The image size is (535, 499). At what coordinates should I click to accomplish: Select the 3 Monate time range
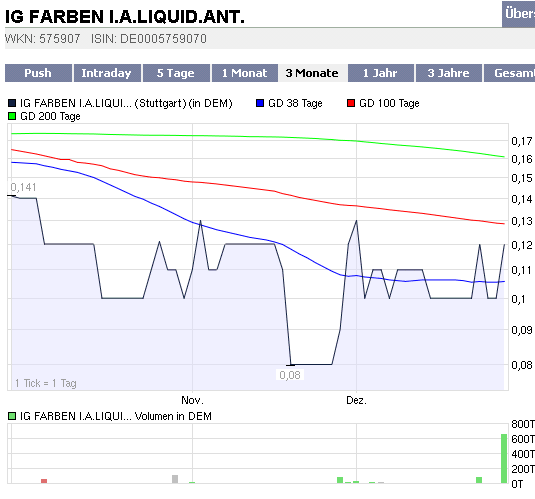[x=313, y=73]
